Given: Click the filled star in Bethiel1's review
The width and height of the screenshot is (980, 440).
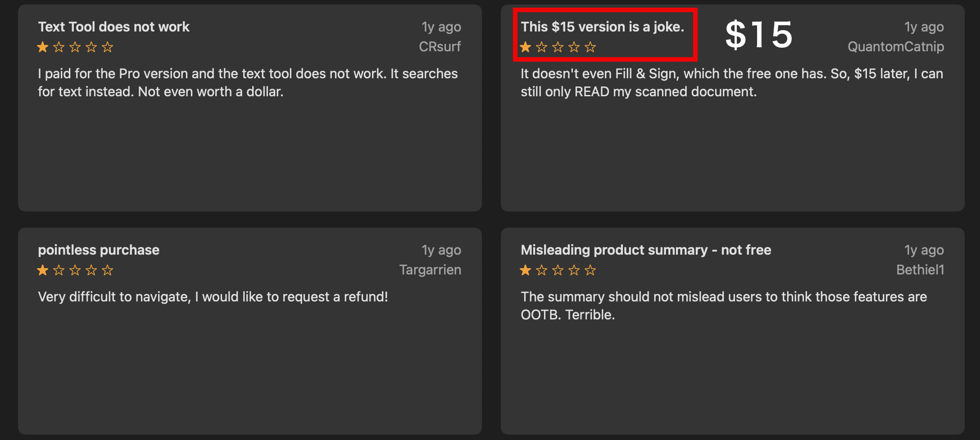Looking at the screenshot, I should click(x=526, y=270).
